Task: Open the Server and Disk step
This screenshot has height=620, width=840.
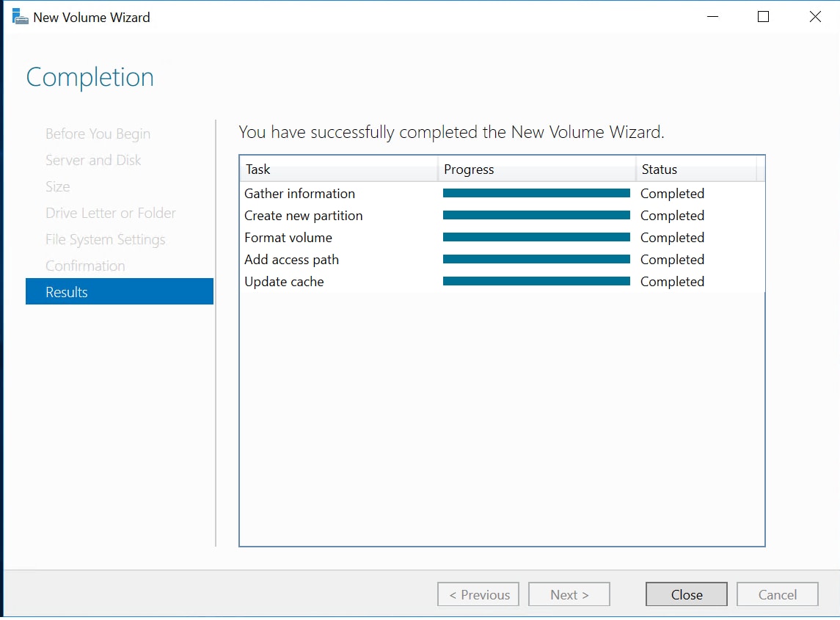Action: (93, 160)
